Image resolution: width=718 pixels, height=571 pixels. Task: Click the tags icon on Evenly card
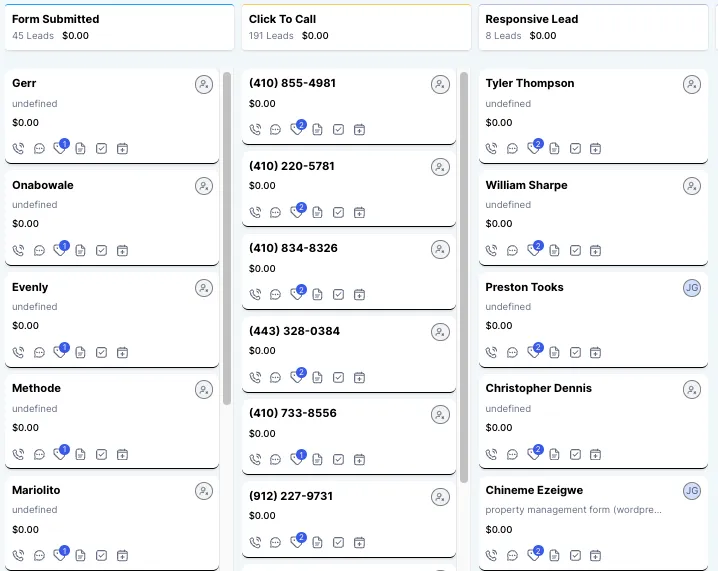(60, 351)
